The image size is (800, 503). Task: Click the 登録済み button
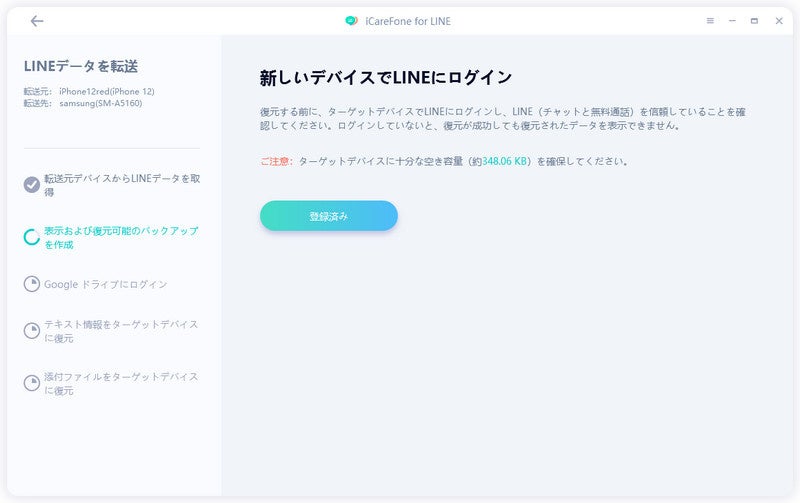329,216
